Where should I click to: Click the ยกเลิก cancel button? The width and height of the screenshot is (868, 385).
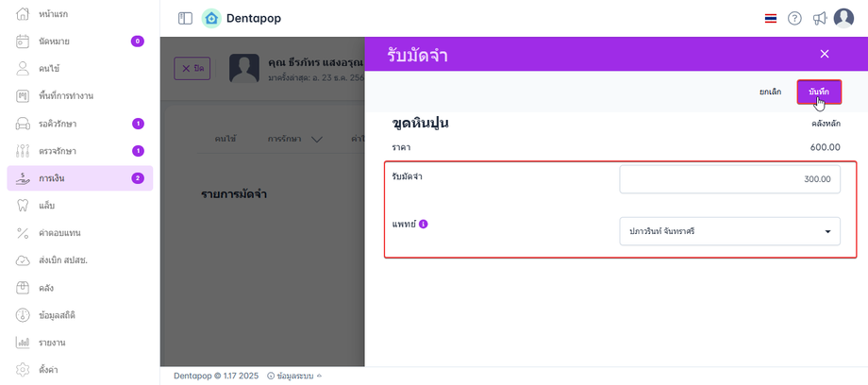tap(770, 92)
